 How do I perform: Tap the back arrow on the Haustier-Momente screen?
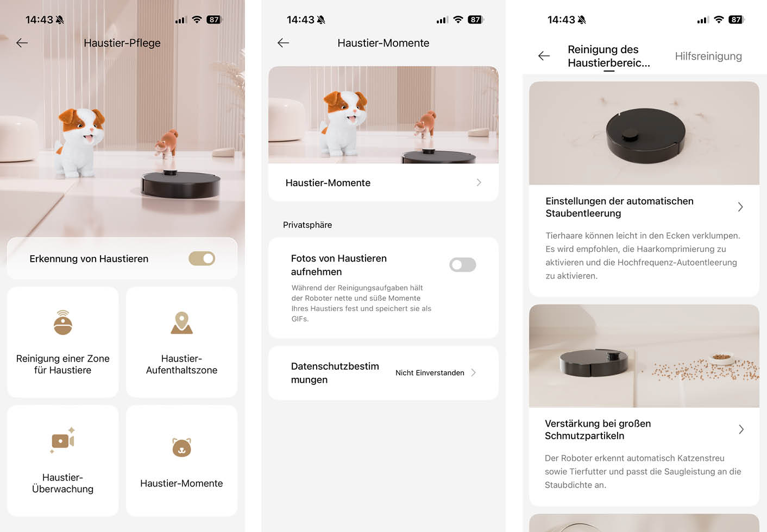click(283, 43)
